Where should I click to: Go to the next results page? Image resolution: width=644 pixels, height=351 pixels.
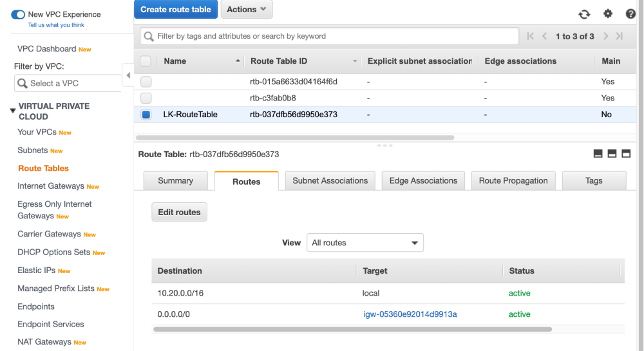pyautogui.click(x=606, y=37)
